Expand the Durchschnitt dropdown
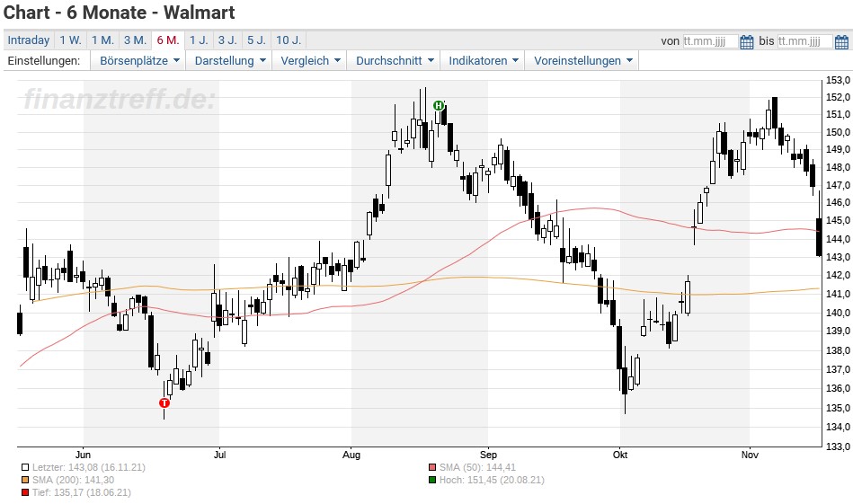The height and width of the screenshot is (504, 853). [x=395, y=60]
